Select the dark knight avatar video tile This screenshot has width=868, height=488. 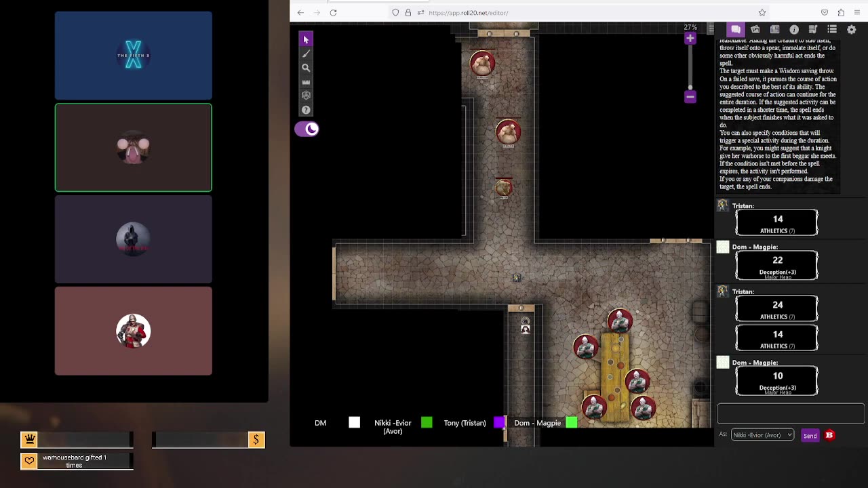point(134,239)
